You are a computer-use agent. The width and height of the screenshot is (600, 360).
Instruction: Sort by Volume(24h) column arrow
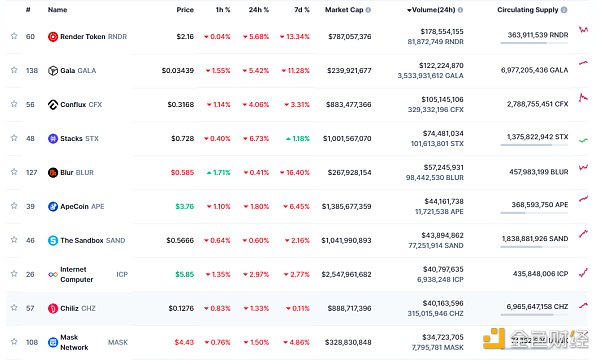tap(409, 10)
